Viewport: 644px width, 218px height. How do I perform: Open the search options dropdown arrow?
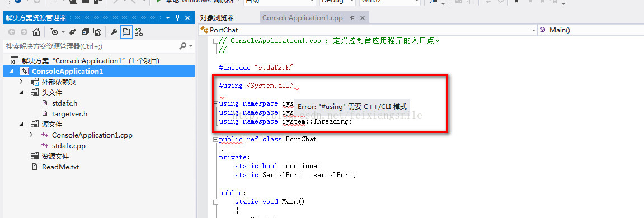tap(191, 46)
